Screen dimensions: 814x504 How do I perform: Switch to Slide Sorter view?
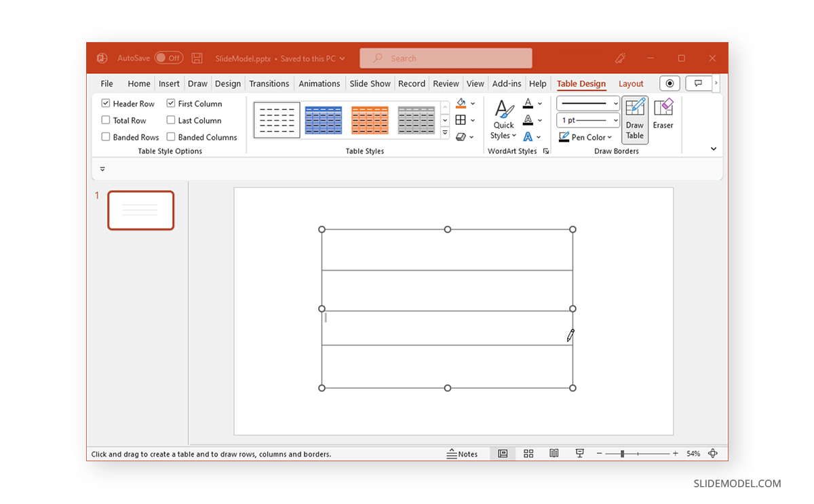pyautogui.click(x=528, y=454)
